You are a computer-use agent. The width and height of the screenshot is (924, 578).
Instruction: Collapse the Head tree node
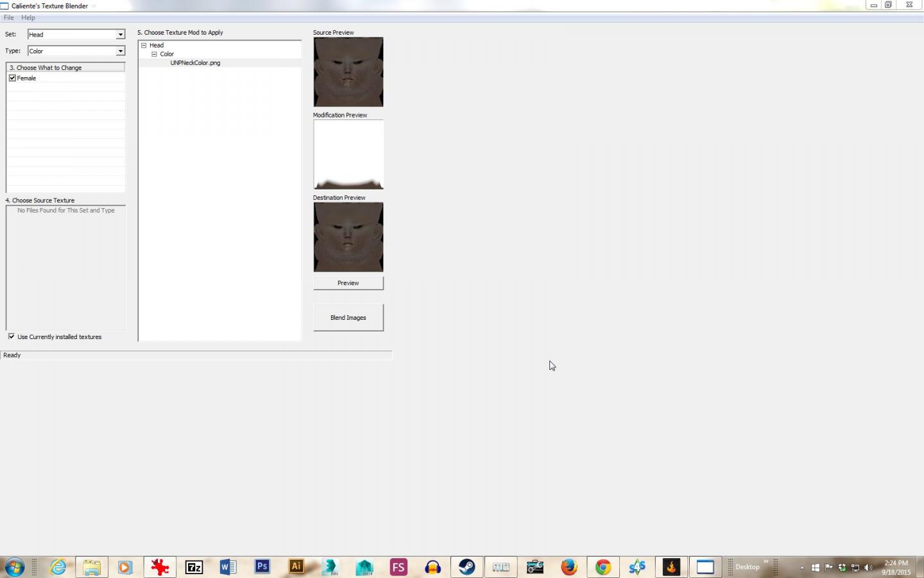(x=144, y=46)
